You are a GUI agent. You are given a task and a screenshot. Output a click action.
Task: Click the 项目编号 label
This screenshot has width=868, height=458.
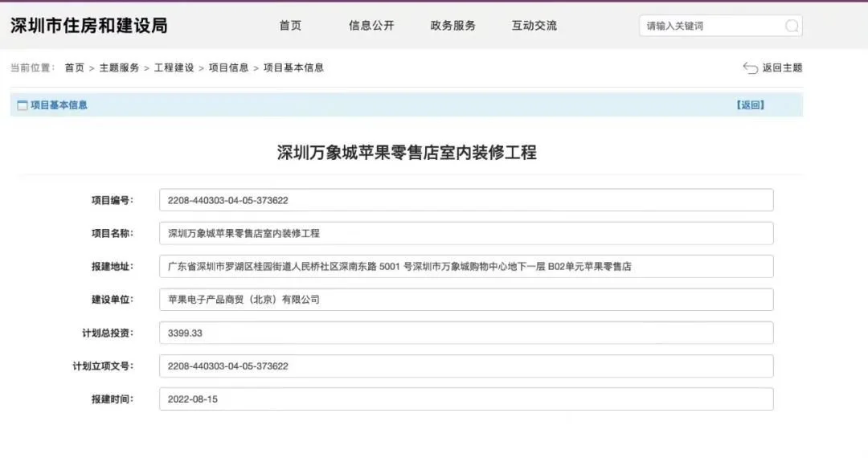point(113,200)
